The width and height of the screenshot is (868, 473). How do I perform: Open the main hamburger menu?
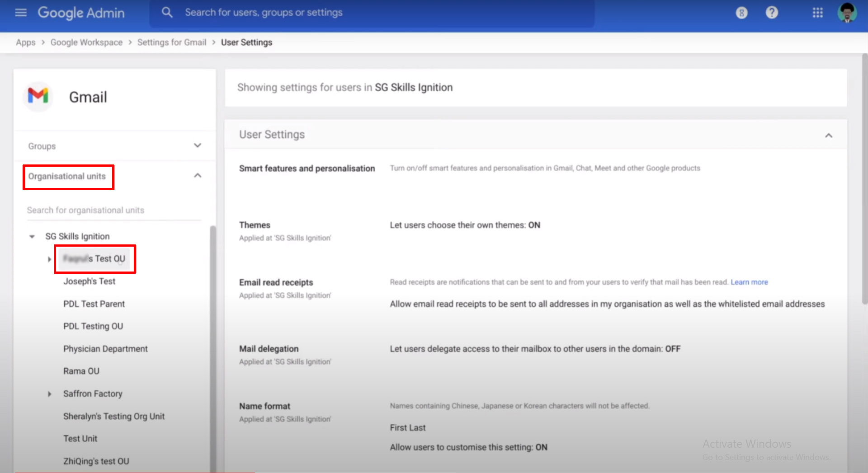coord(21,13)
